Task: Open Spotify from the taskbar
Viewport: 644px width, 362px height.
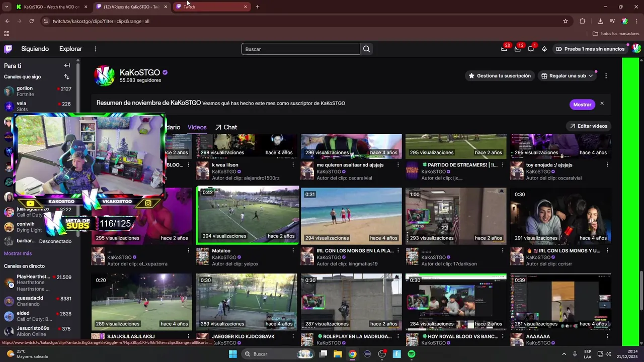Action: (x=412, y=354)
